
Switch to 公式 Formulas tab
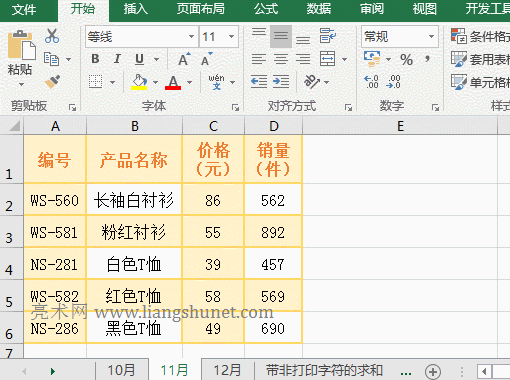pos(266,9)
